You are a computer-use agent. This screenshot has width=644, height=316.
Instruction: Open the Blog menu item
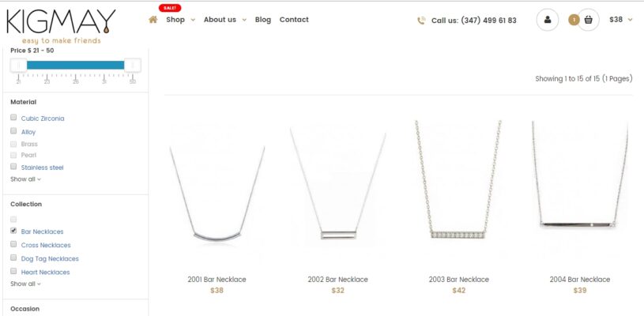(x=263, y=20)
